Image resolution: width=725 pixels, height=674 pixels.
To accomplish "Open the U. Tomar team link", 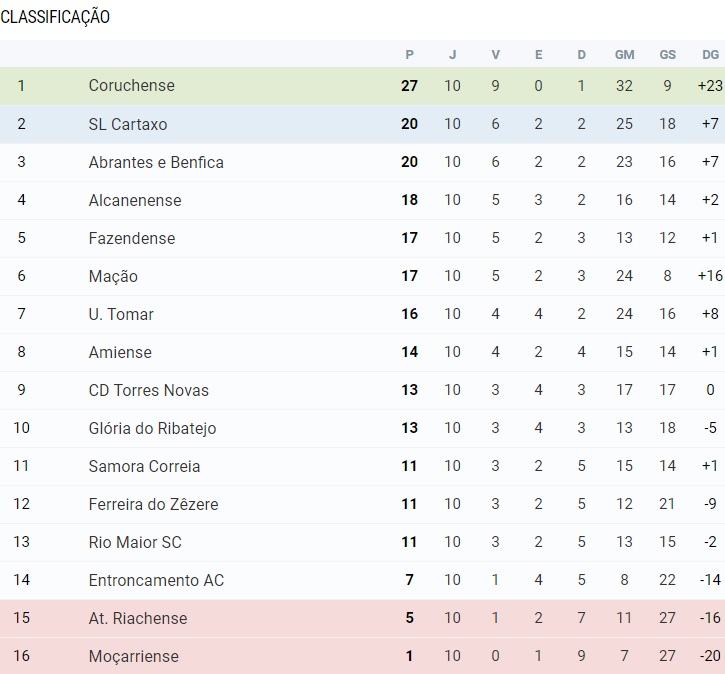I will click(x=121, y=314).
